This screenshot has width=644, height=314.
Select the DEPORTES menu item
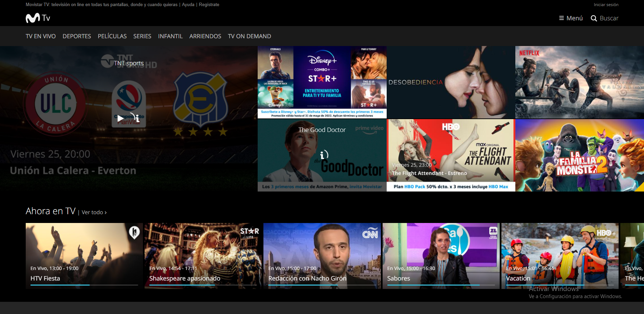[77, 36]
